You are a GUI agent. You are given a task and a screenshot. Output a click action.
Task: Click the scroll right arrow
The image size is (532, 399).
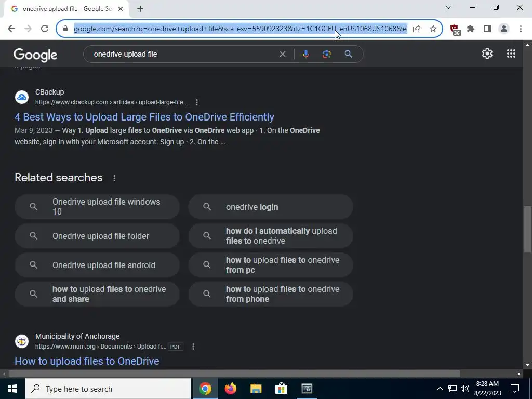pyautogui.click(x=519, y=374)
